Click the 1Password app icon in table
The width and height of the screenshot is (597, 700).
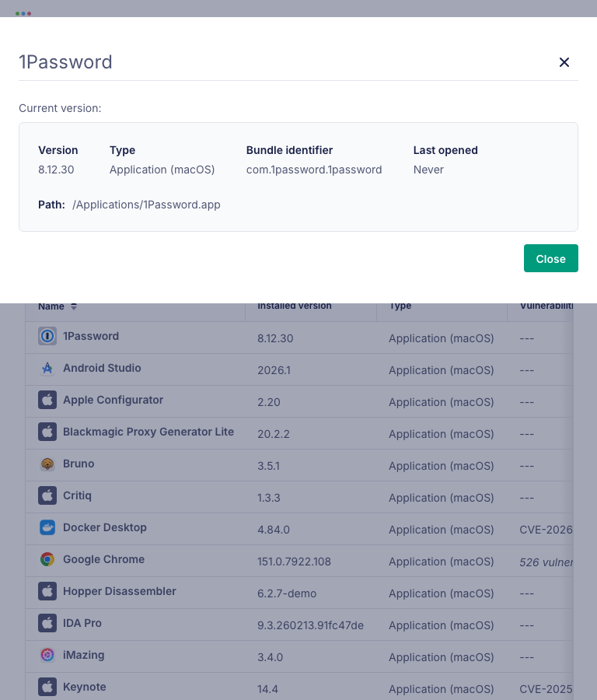(x=47, y=336)
